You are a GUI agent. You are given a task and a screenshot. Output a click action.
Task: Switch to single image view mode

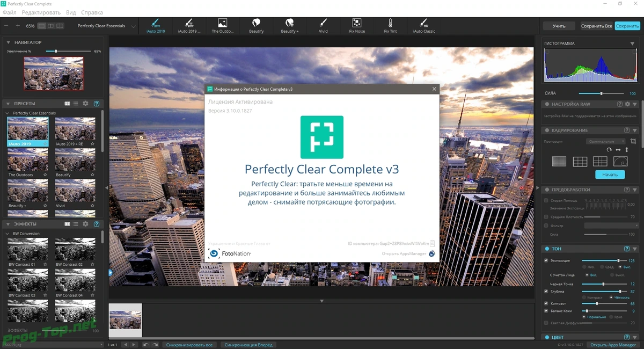point(42,26)
